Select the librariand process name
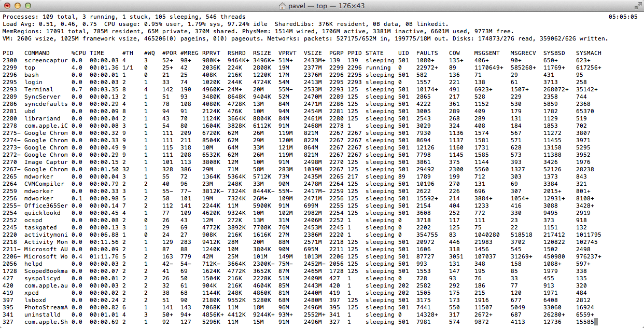 (43, 118)
